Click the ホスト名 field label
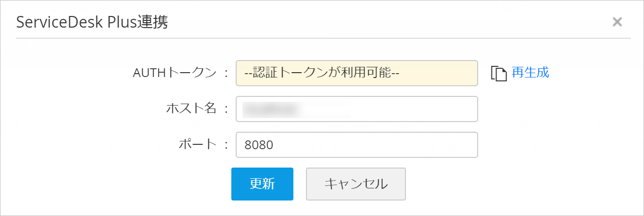Viewport: 644px width, 216px height. [191, 109]
